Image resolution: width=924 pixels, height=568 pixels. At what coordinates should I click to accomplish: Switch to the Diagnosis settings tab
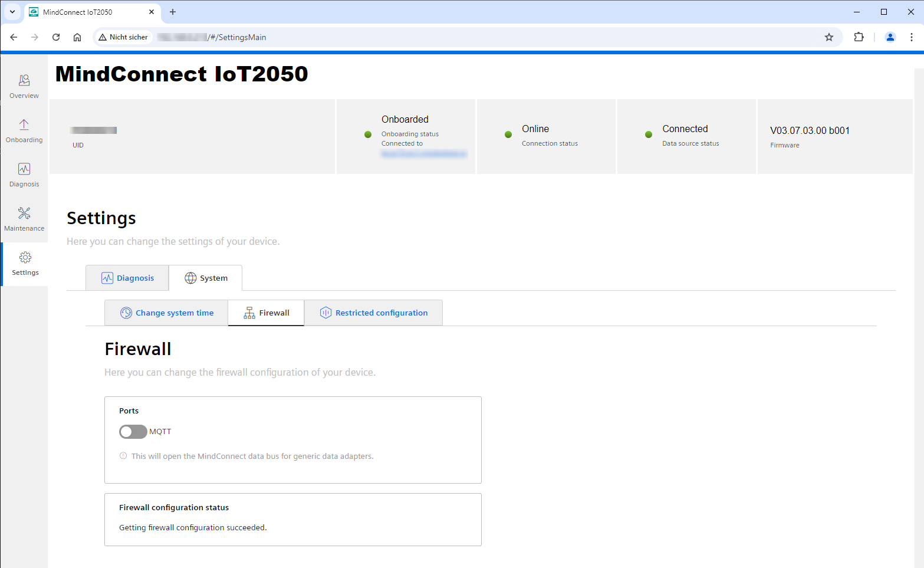point(127,278)
